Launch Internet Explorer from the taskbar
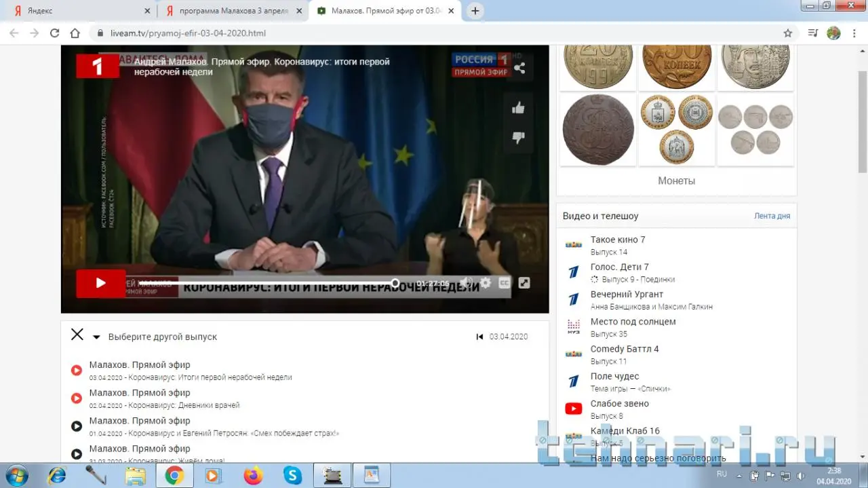Viewport: 868px width, 488px height. 56,475
